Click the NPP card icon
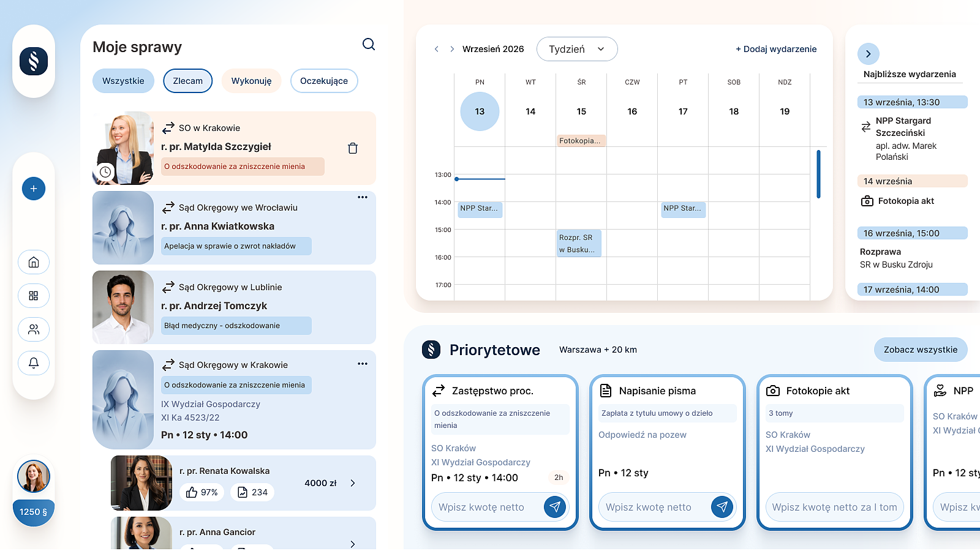The height and width of the screenshot is (551, 980). 940,391
